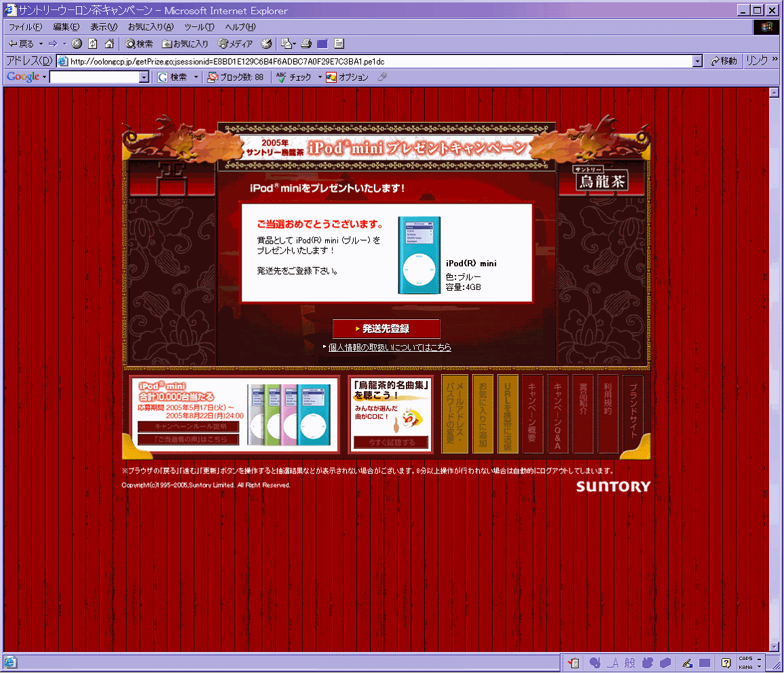Refresh the current page
784x673 pixels.
click(93, 44)
